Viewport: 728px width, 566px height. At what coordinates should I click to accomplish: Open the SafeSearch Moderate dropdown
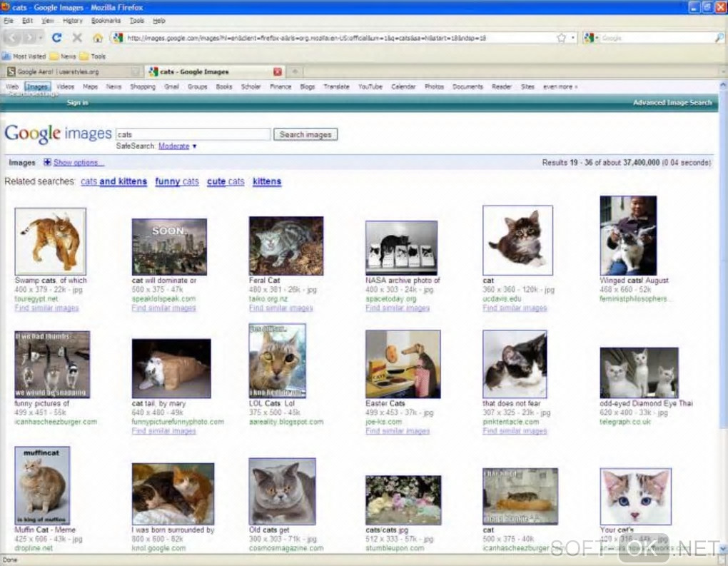click(178, 146)
